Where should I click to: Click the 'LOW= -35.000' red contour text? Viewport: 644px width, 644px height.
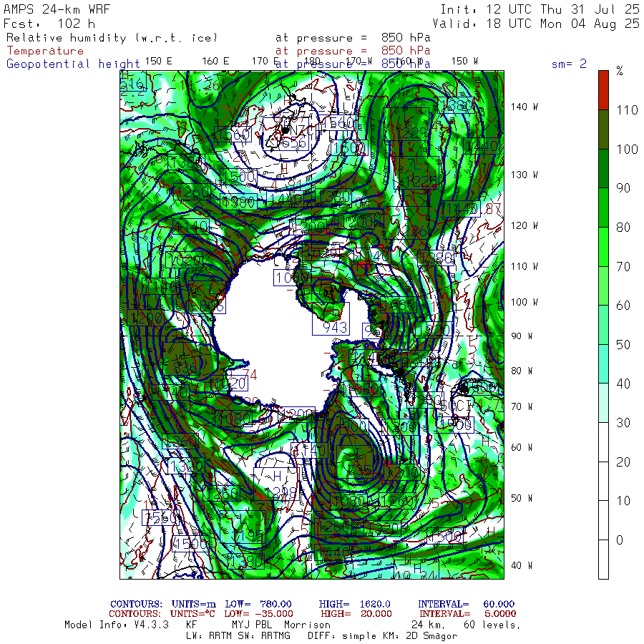click(x=259, y=614)
